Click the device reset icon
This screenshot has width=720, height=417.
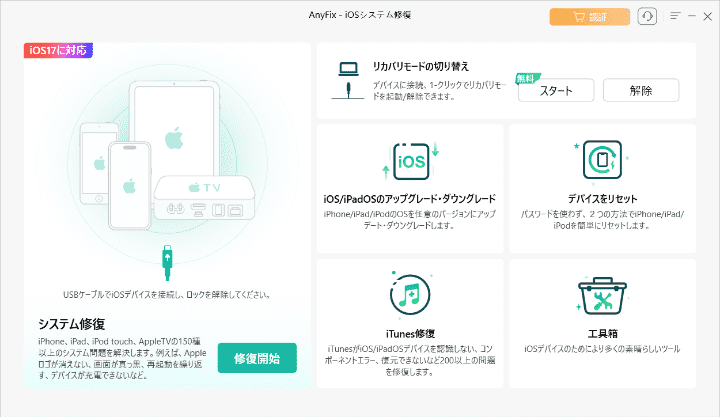(x=602, y=159)
